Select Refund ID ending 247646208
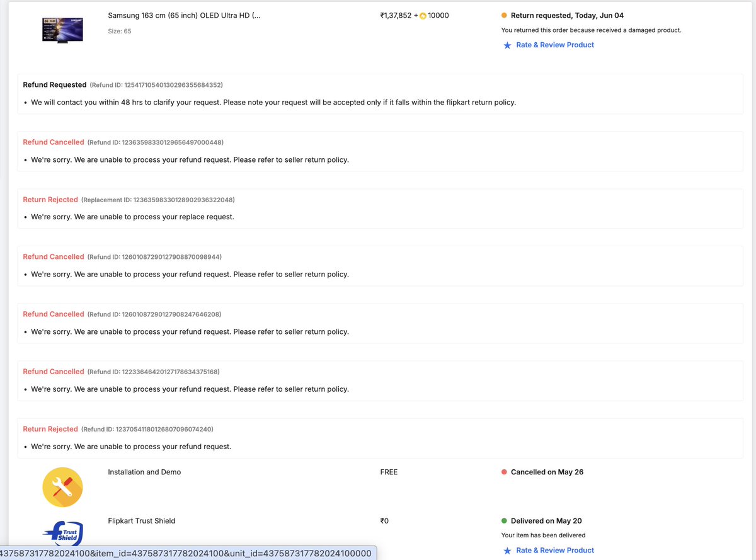The height and width of the screenshot is (560, 756). pos(154,314)
